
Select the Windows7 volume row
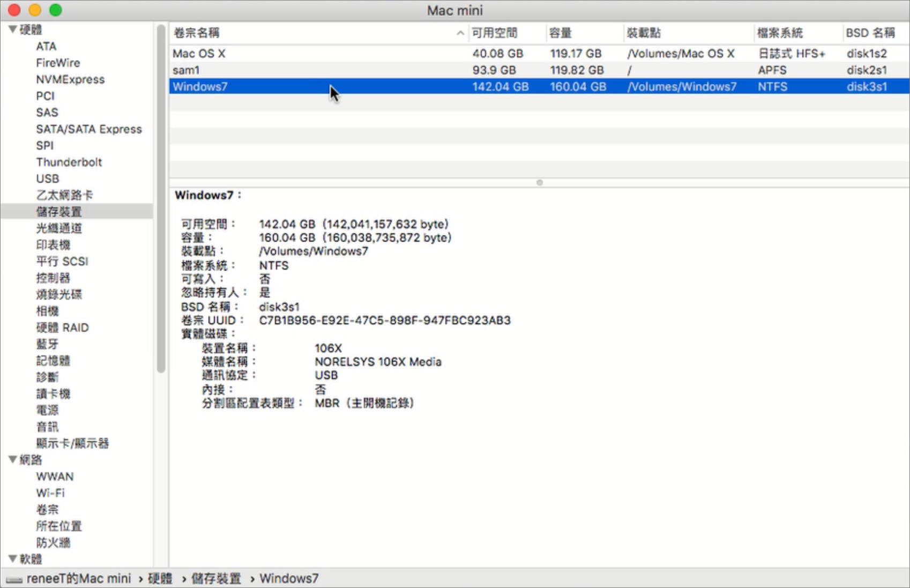[x=539, y=86]
